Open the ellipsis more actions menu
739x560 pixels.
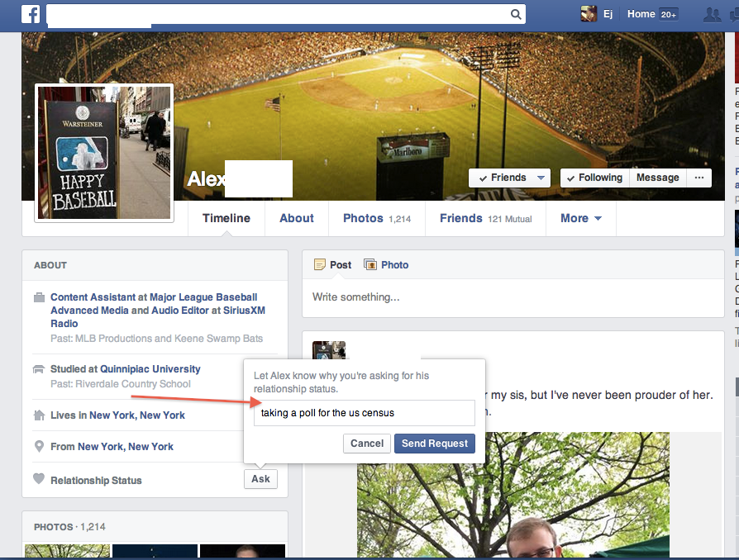tap(699, 178)
